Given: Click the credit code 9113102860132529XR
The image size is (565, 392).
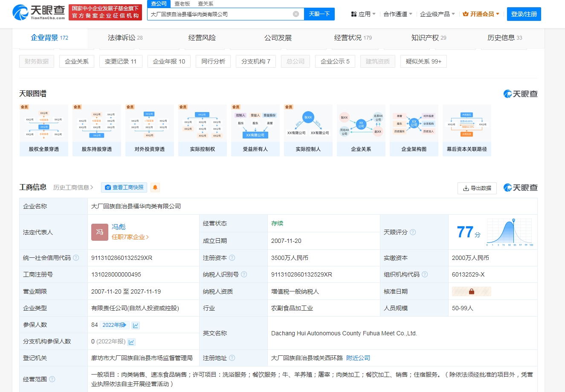Looking at the screenshot, I should pos(122,258).
